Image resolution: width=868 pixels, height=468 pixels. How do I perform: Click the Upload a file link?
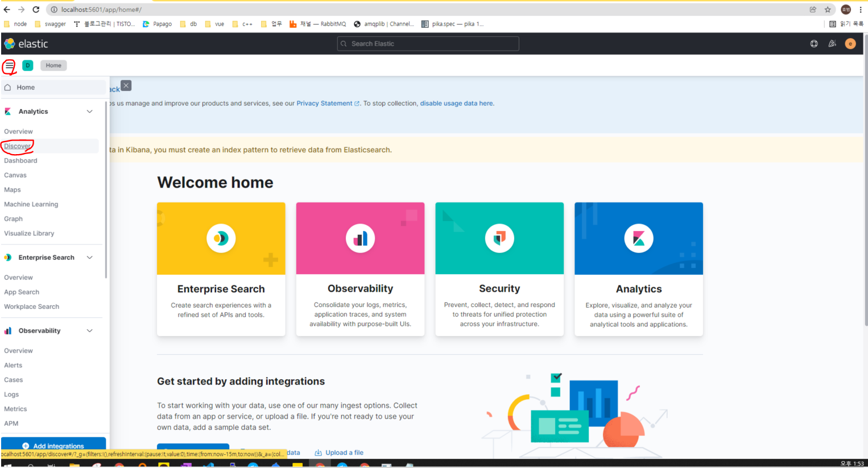(x=339, y=453)
